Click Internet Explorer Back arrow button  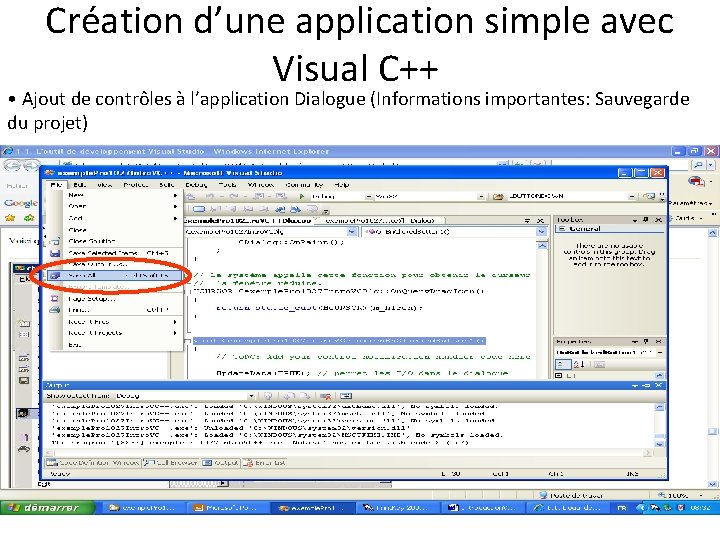pyautogui.click(x=12, y=165)
